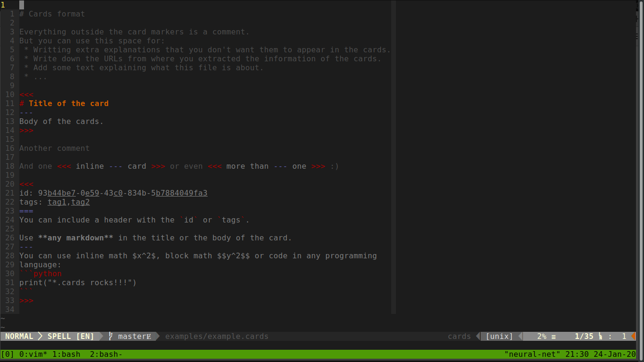Image resolution: width=644 pixels, height=362 pixels.
Task: Click the "Writting extra explanations" bullet line
Action: 207,49
